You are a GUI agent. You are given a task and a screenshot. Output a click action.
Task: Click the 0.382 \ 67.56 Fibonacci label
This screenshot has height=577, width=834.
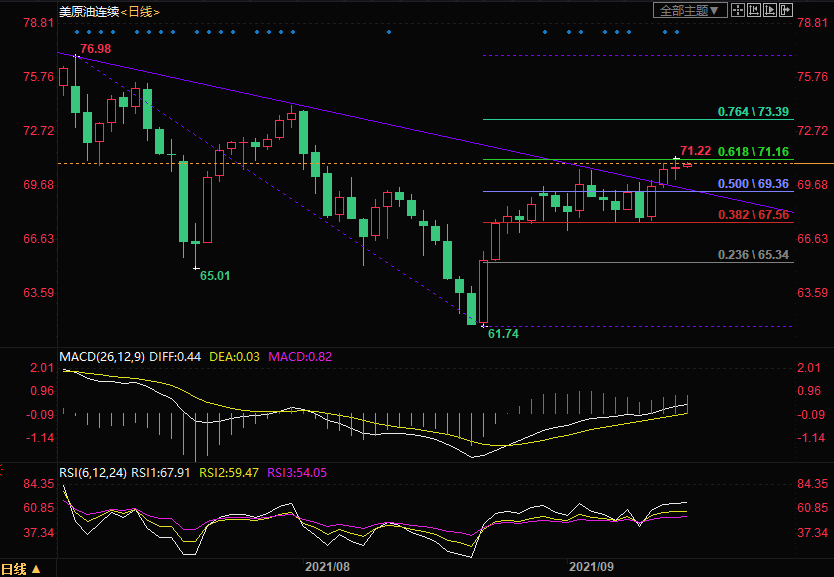point(754,214)
